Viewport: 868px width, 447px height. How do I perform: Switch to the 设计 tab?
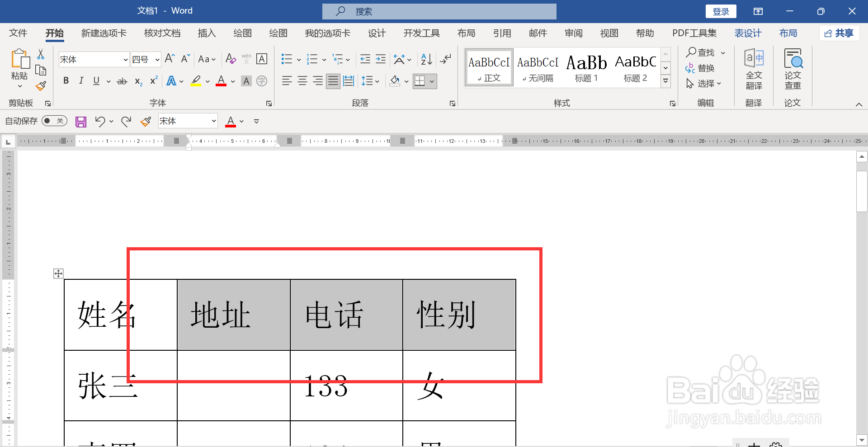coord(377,33)
